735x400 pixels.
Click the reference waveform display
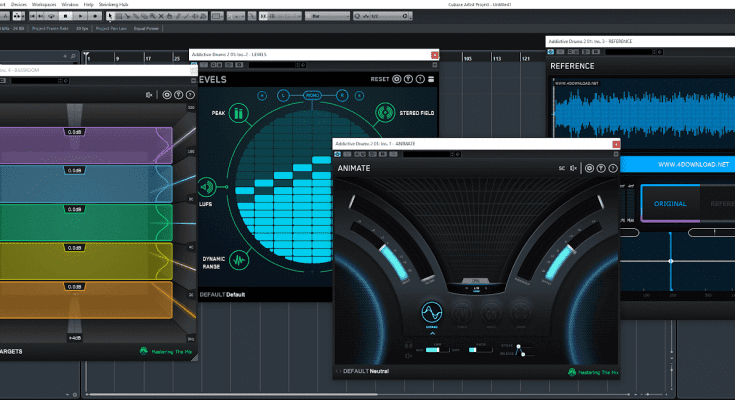tap(640, 115)
